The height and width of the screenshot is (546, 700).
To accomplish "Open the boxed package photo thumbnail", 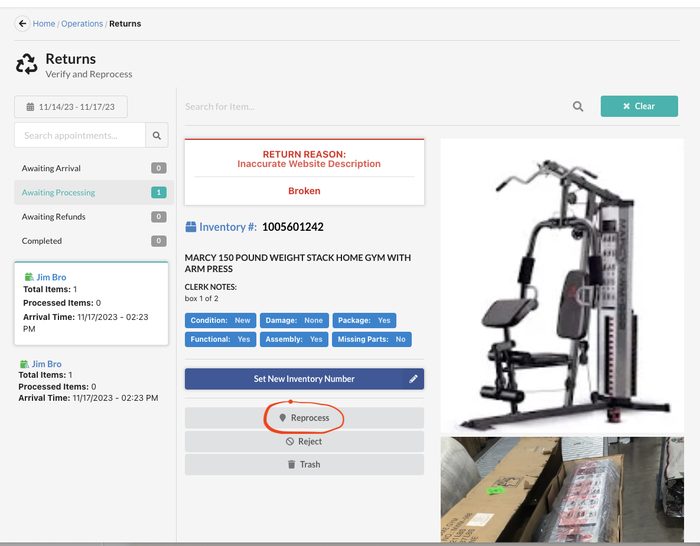I will [562, 489].
